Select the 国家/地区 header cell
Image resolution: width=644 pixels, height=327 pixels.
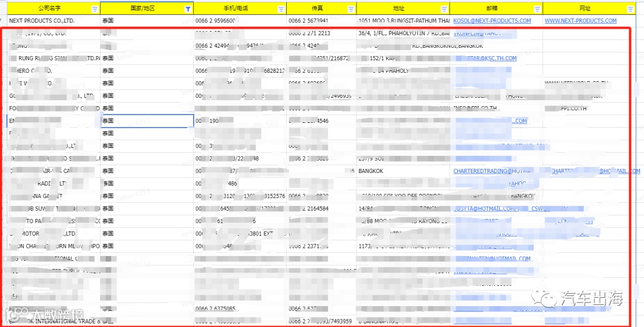click(147, 8)
